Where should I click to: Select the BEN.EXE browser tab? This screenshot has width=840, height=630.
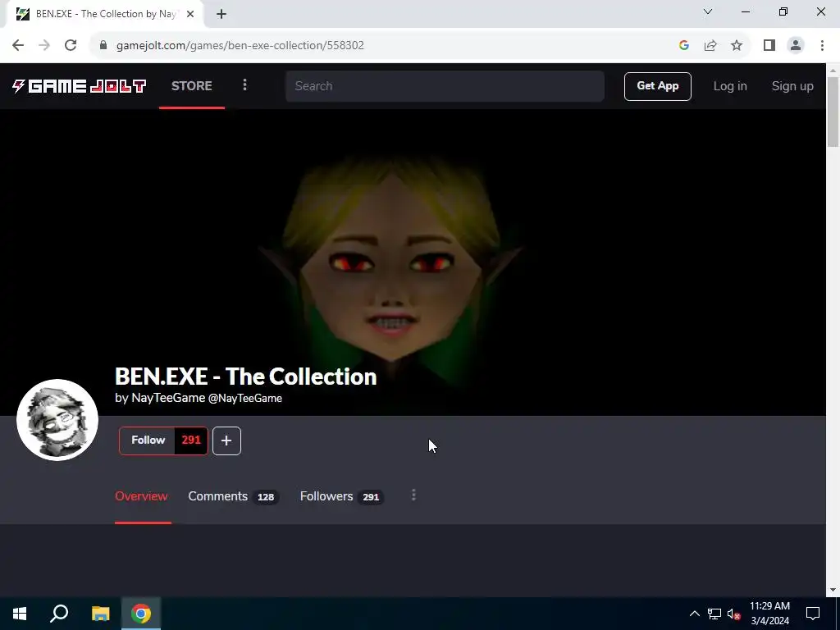[104, 14]
